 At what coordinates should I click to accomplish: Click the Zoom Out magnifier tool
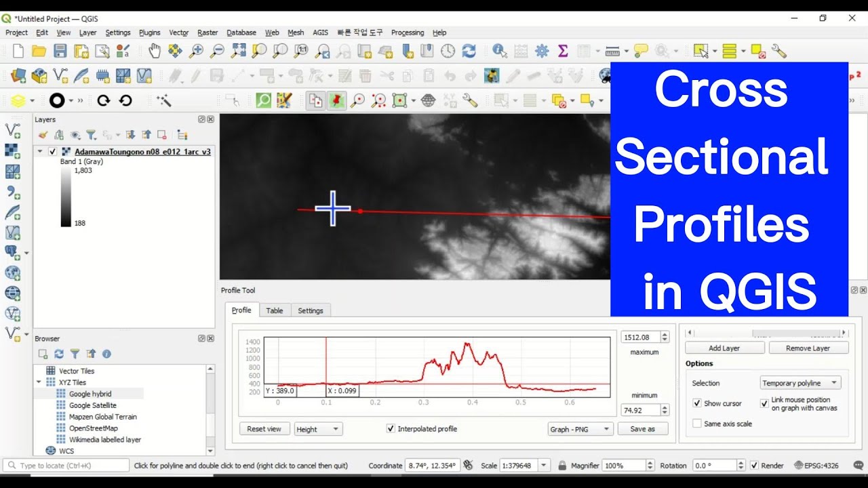(217, 51)
